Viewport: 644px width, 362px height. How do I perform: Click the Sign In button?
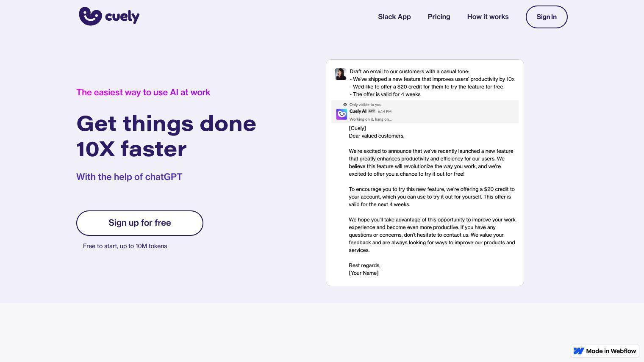click(547, 17)
